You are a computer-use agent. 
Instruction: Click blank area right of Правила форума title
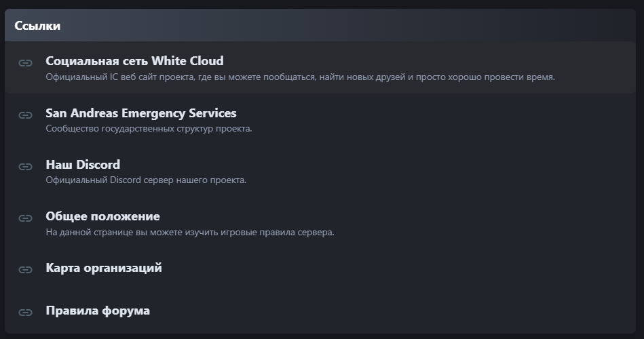[x=390, y=311]
